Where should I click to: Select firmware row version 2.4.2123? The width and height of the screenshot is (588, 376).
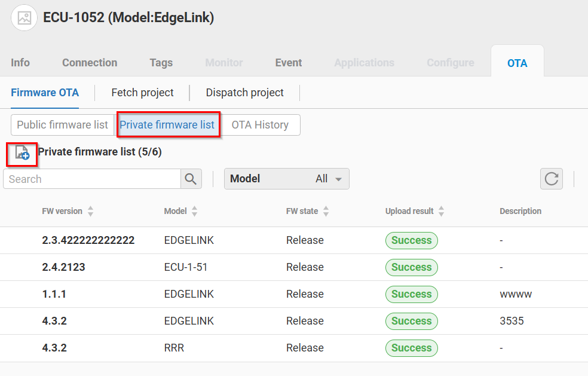tap(63, 267)
